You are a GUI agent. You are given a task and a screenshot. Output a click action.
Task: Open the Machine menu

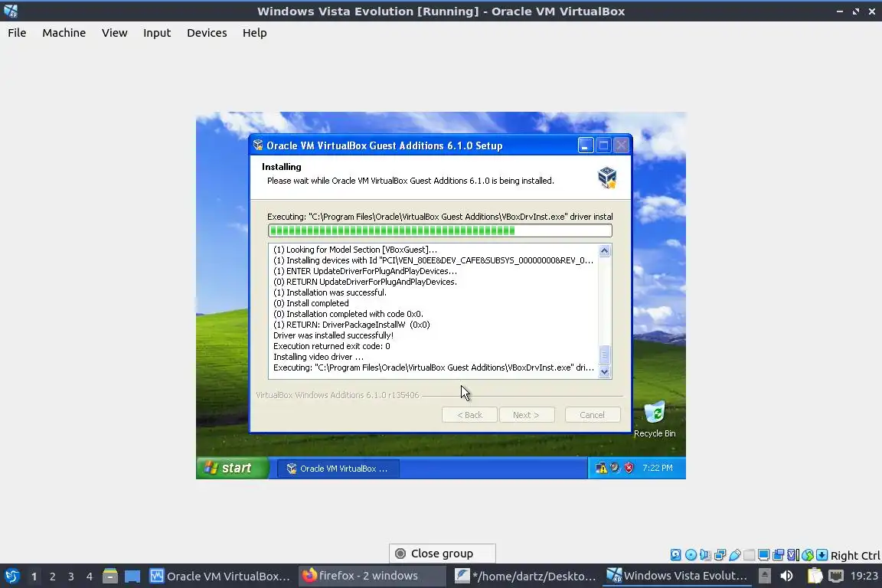(x=64, y=33)
